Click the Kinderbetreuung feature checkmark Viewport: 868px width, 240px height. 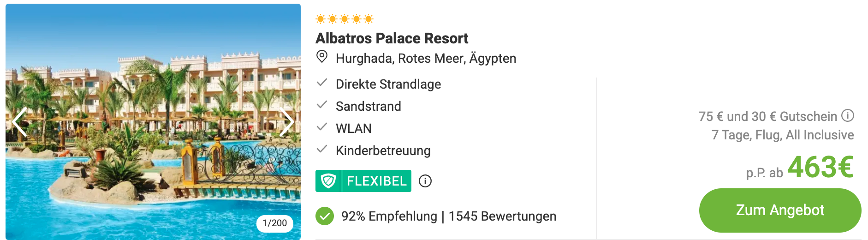point(322,150)
